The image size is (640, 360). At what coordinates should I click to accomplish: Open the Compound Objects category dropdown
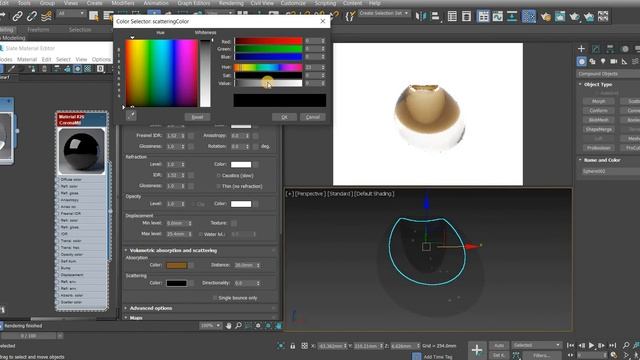608,74
